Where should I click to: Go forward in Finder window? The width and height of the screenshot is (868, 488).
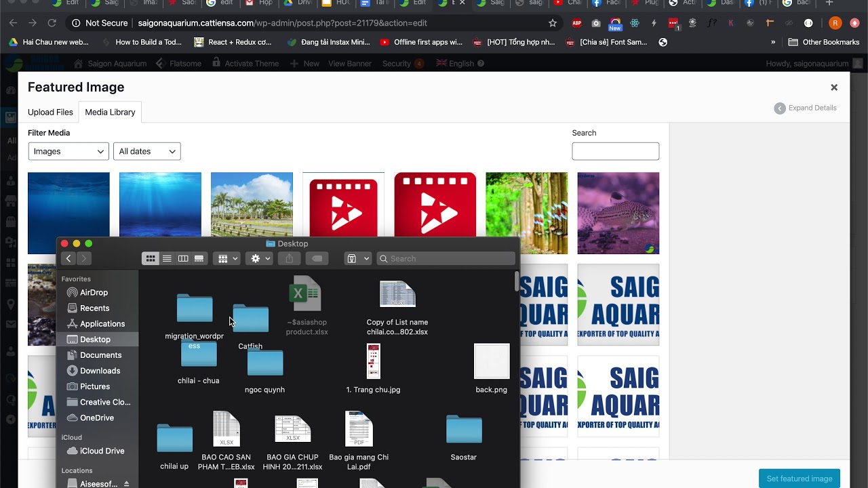[83, 258]
